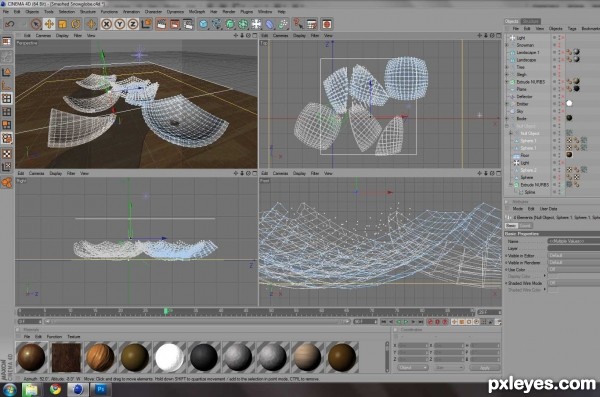The height and width of the screenshot is (397, 600).
Task: Open the spline objects icon
Action: point(217,24)
